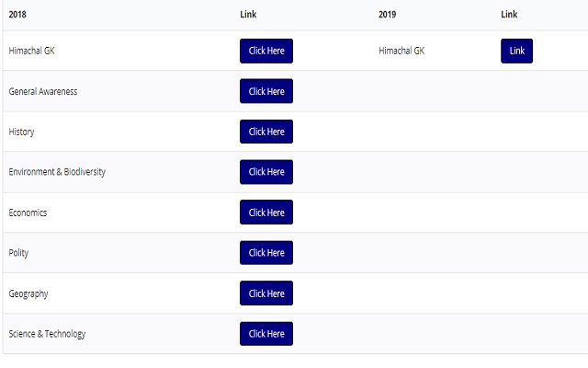This screenshot has width=588, height=368.
Task: Select the 2019 column header
Action: tap(387, 15)
